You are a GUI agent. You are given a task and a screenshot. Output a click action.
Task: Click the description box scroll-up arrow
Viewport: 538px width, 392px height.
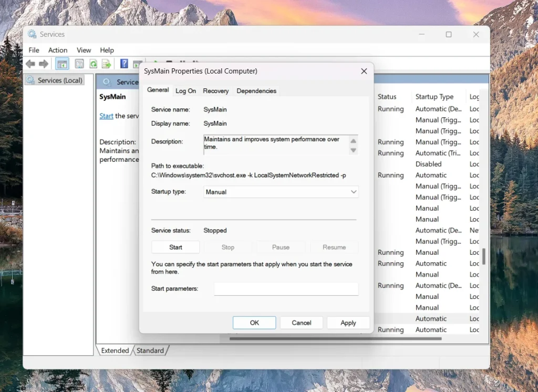pos(353,141)
